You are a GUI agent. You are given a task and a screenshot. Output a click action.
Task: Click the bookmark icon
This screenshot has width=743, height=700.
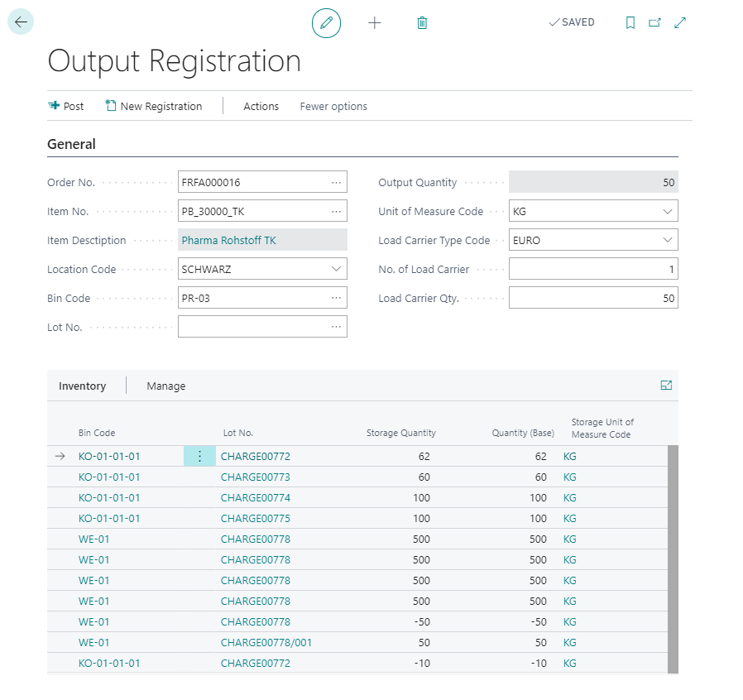(x=630, y=22)
